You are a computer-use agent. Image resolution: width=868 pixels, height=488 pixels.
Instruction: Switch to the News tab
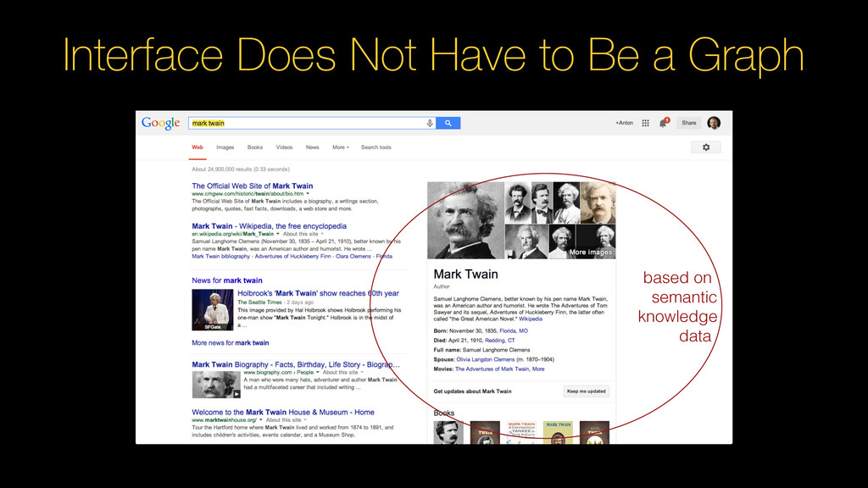(312, 147)
